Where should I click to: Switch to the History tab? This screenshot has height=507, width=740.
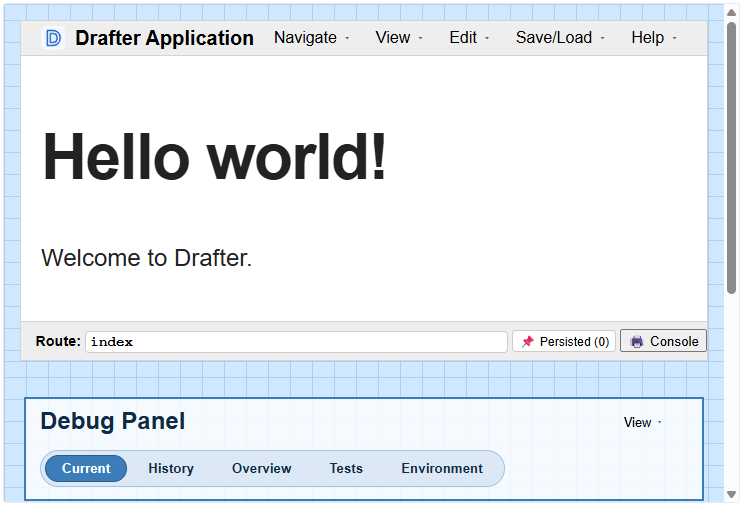click(x=171, y=468)
